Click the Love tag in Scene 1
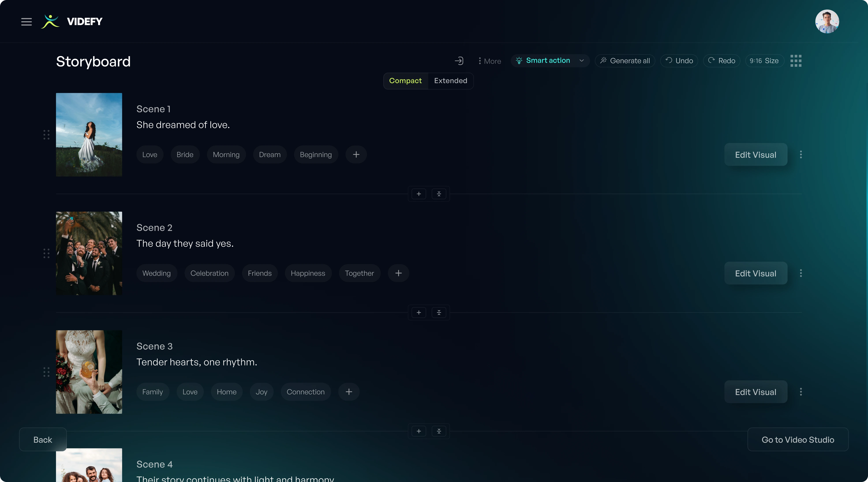The height and width of the screenshot is (482, 868). [x=150, y=154]
